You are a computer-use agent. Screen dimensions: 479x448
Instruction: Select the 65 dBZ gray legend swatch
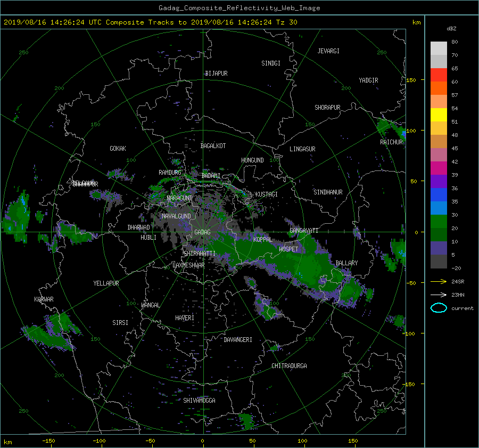pyautogui.click(x=439, y=61)
